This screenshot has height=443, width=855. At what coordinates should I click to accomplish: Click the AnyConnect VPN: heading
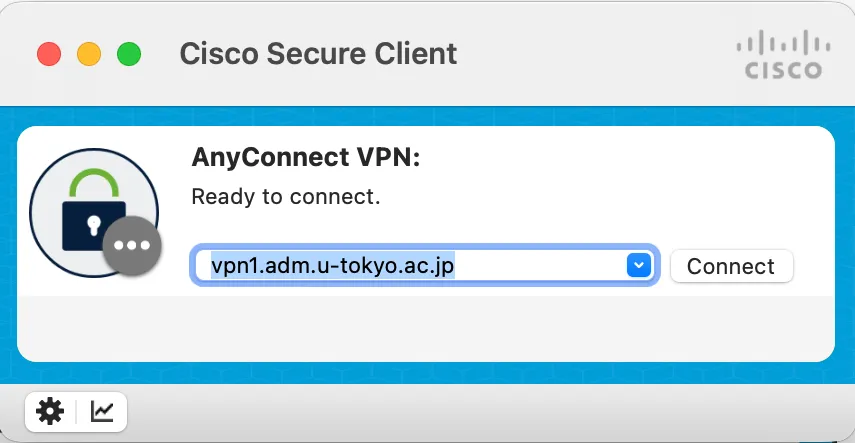coord(305,158)
